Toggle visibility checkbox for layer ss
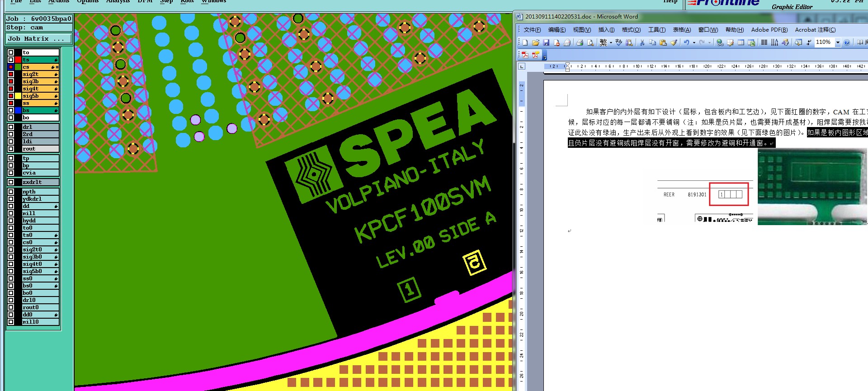Screen dimensions: 868x391 point(11,103)
